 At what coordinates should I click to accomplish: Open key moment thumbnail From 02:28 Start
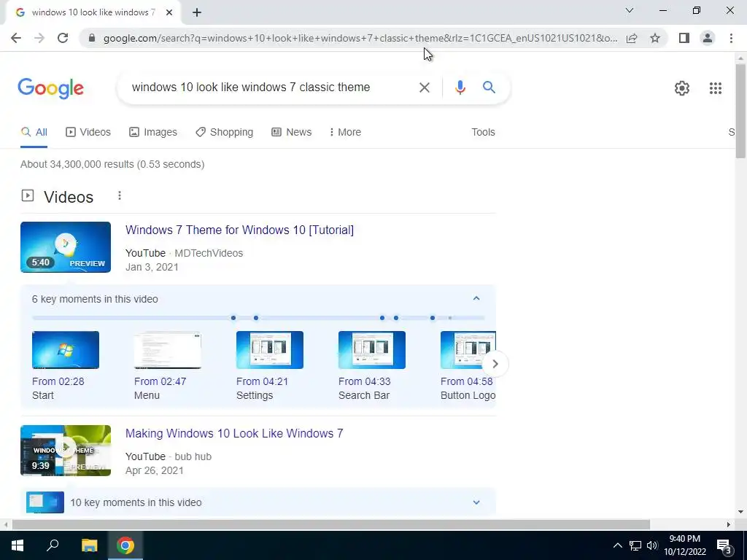tap(66, 350)
